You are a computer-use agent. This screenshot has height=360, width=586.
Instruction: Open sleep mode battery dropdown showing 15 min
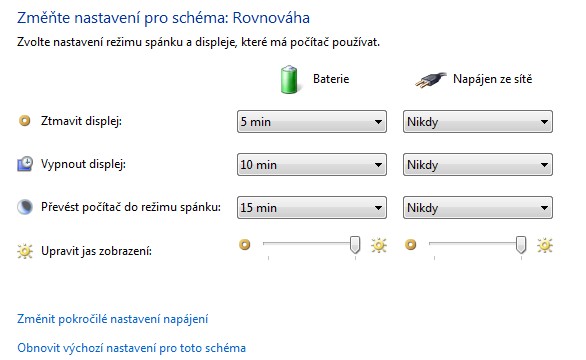click(x=312, y=207)
